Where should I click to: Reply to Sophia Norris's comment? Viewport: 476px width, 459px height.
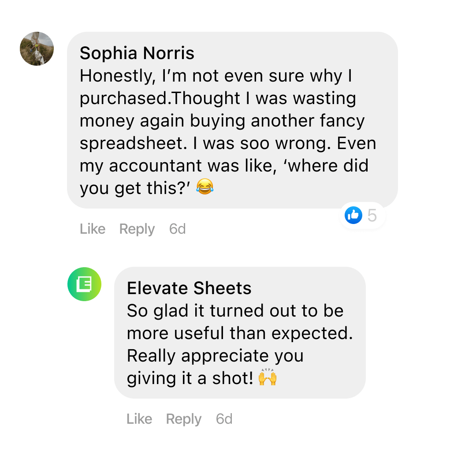[137, 229]
